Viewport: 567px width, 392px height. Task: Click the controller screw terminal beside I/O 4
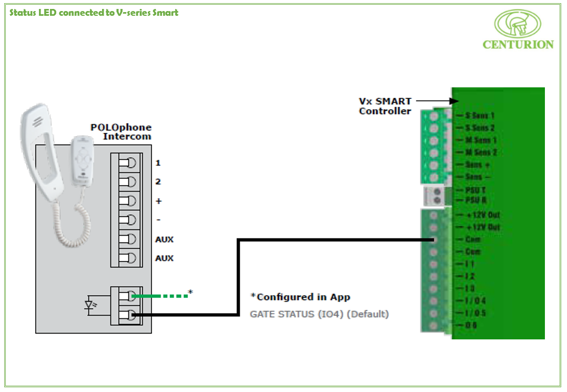coord(433,301)
